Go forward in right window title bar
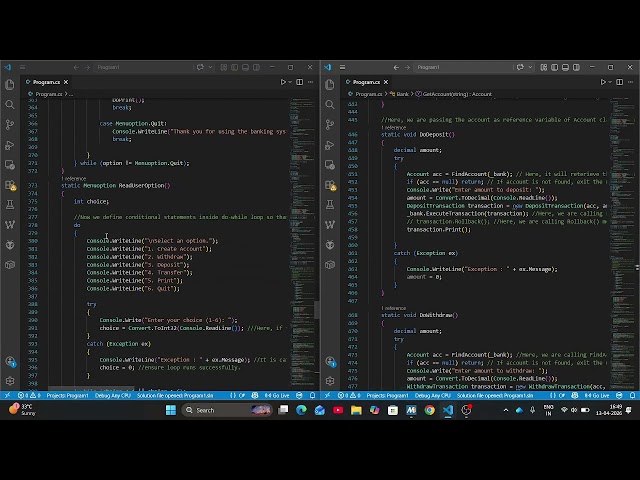The height and width of the screenshot is (480, 640). click(x=407, y=67)
